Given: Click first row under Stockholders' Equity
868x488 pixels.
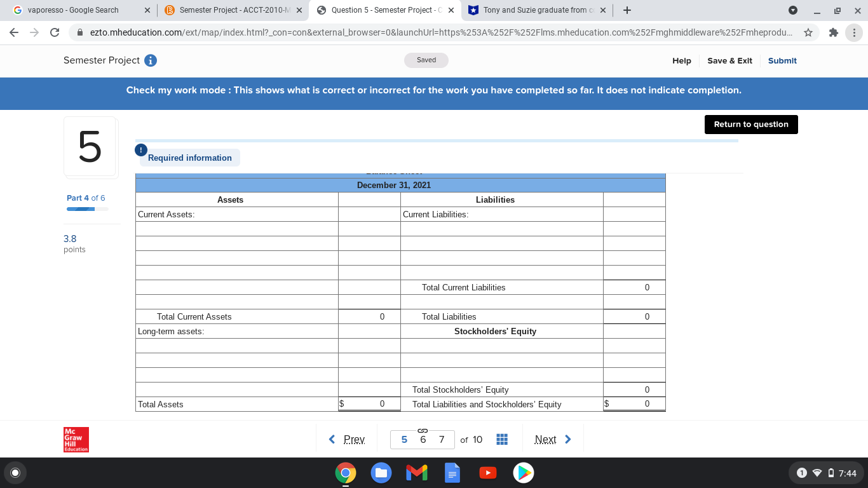Looking at the screenshot, I should point(502,346).
